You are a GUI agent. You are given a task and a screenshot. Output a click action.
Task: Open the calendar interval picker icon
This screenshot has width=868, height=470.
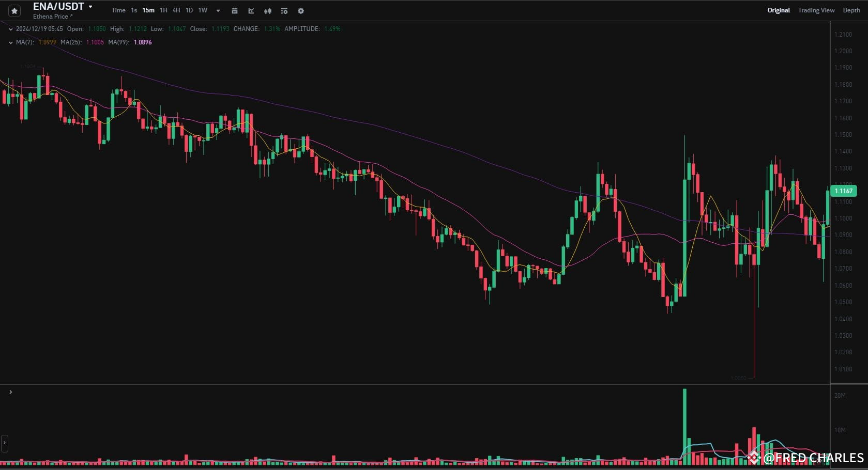click(x=234, y=10)
